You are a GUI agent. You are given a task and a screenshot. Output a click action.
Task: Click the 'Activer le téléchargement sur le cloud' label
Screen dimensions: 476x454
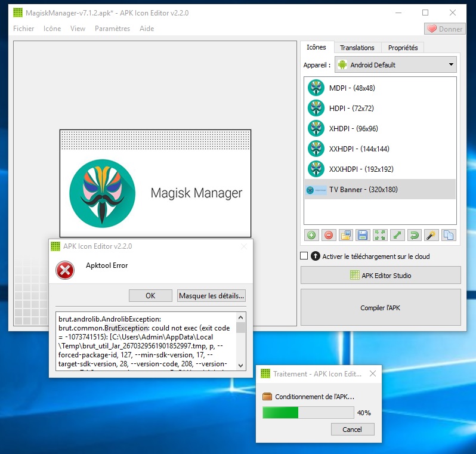coord(376,257)
